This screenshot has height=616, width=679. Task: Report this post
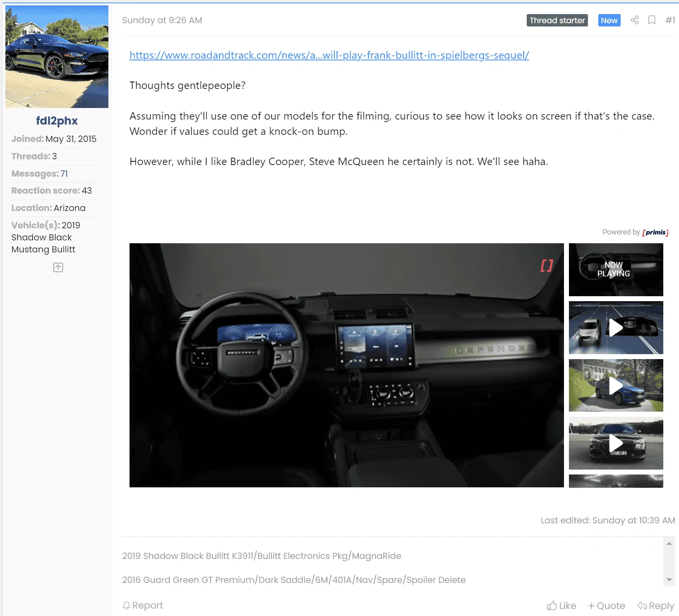click(143, 606)
